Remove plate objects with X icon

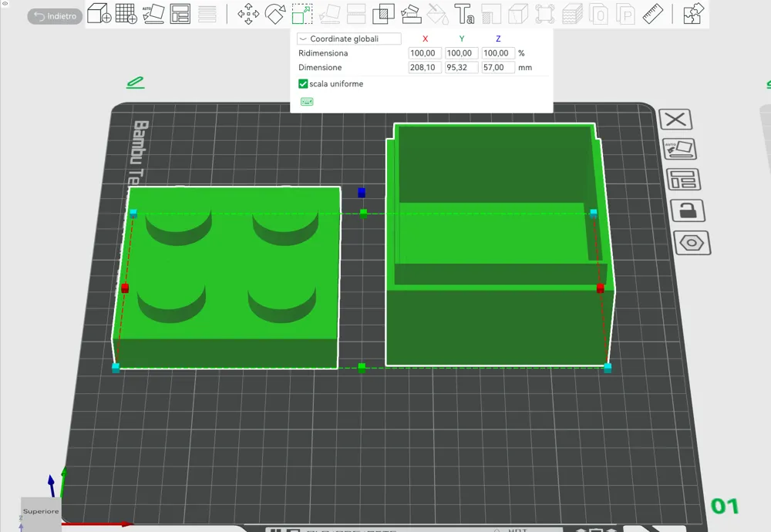pyautogui.click(x=675, y=119)
